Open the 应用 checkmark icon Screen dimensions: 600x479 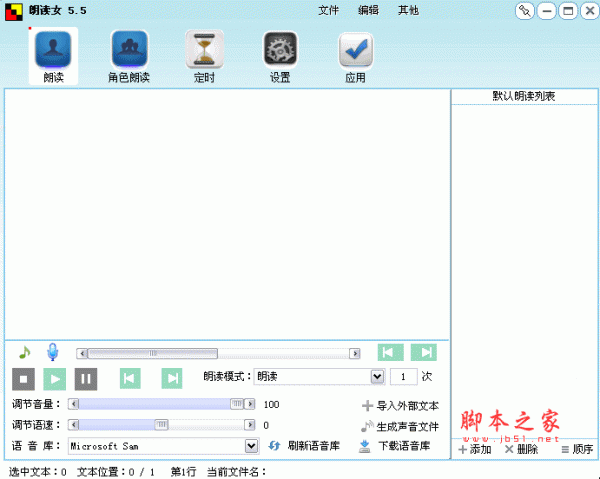[x=356, y=50]
